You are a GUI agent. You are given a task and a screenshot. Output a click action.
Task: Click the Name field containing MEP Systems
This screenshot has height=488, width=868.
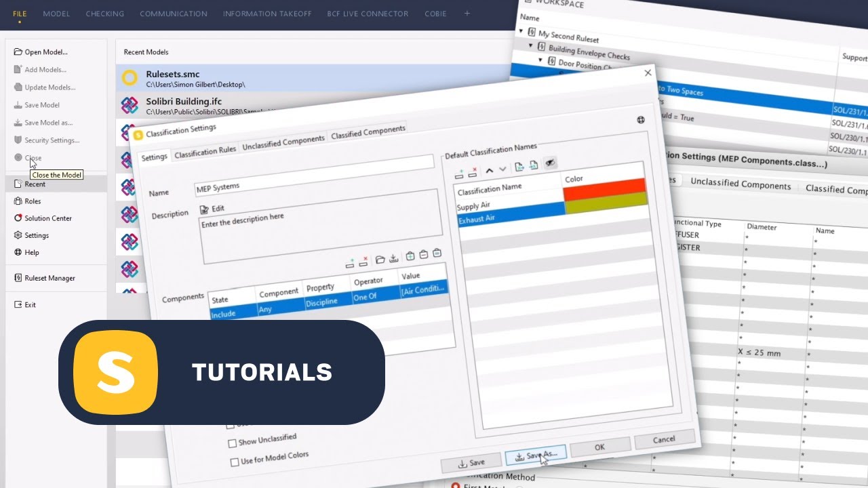[x=314, y=174]
